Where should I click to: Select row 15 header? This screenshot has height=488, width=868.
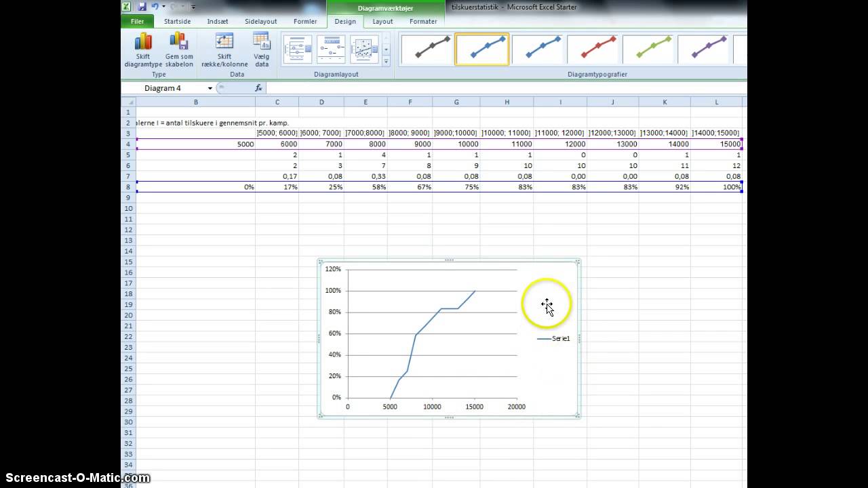click(128, 262)
